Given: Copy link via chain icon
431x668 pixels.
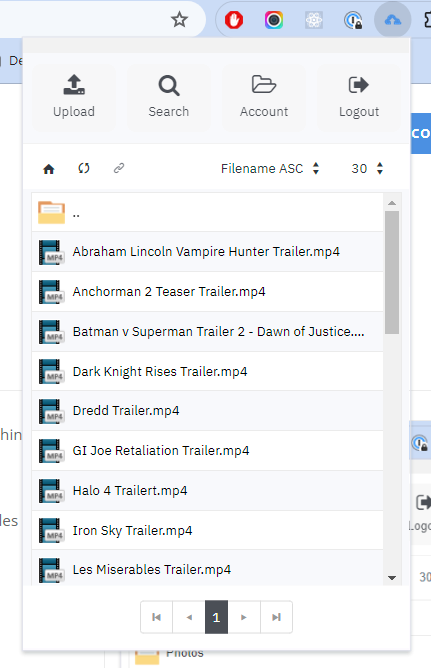Looking at the screenshot, I should pos(119,168).
